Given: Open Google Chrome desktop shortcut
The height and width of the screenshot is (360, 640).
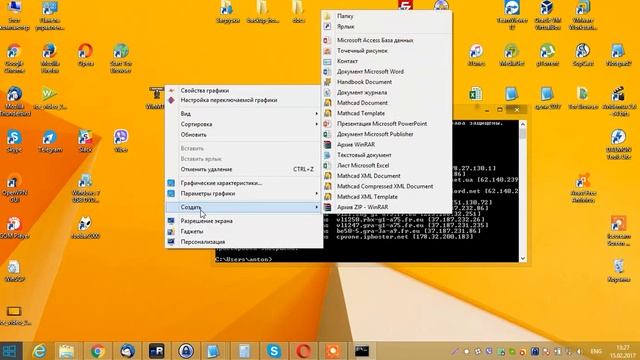Looking at the screenshot, I should pyautogui.click(x=14, y=58).
